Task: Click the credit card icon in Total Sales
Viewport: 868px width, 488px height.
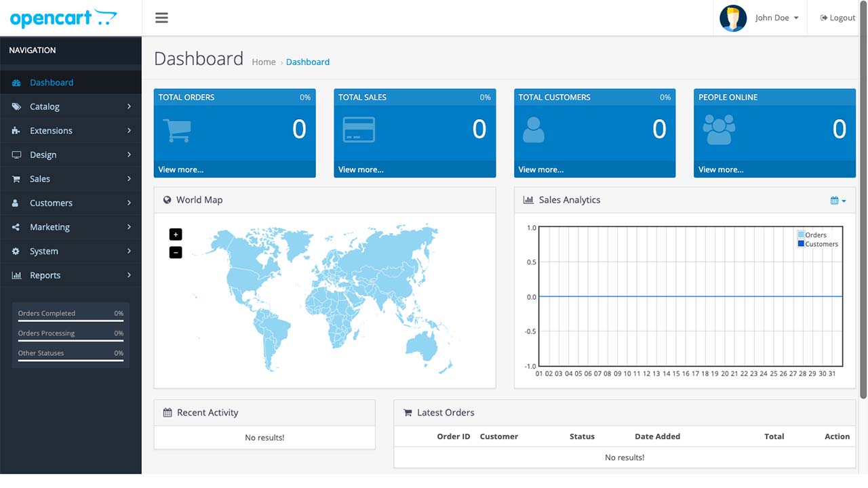Action: tap(359, 129)
